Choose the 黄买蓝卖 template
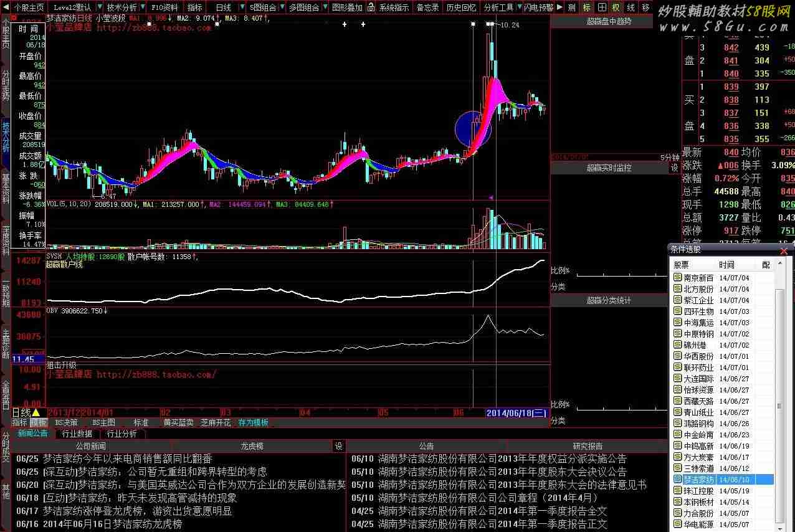 point(178,422)
